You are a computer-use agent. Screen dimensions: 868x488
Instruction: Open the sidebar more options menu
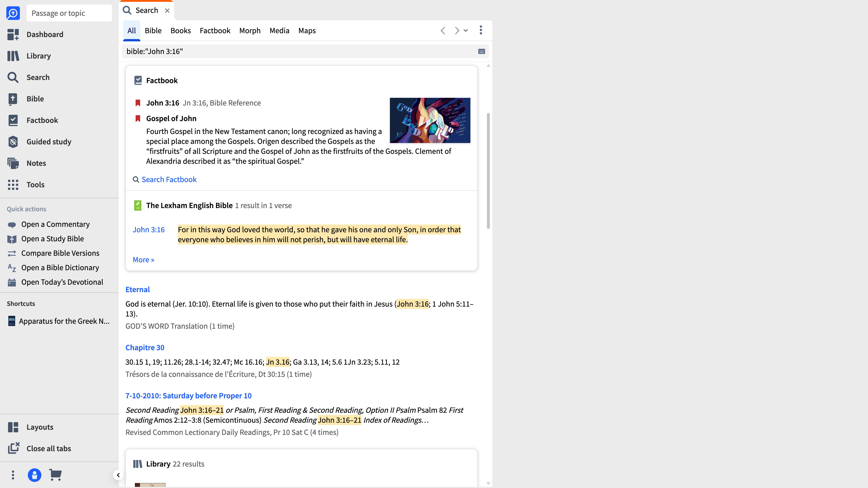[13, 475]
